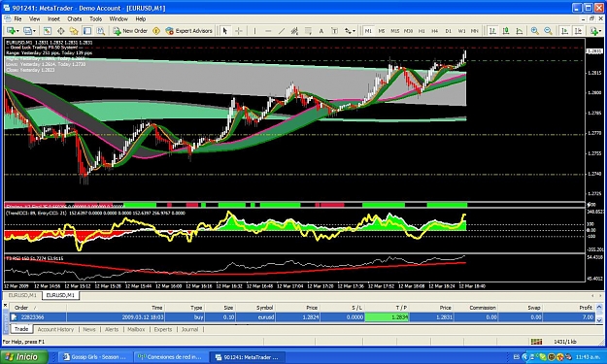
Task: Open the New Chart toolbar icon
Action: 10,31
